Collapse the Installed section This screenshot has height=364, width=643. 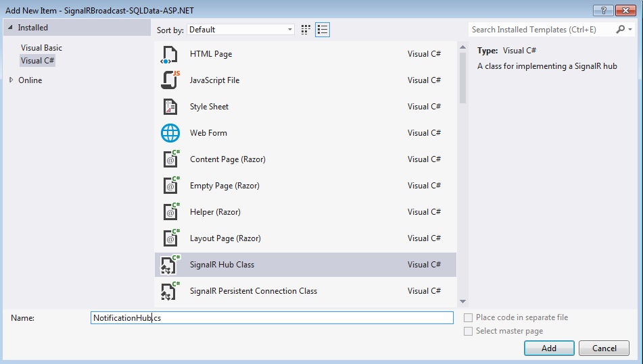click(9, 28)
